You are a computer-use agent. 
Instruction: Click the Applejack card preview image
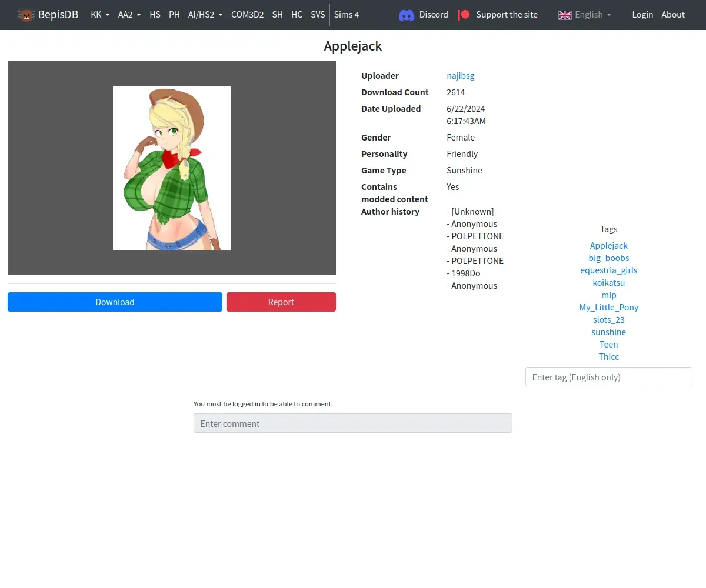tap(172, 168)
